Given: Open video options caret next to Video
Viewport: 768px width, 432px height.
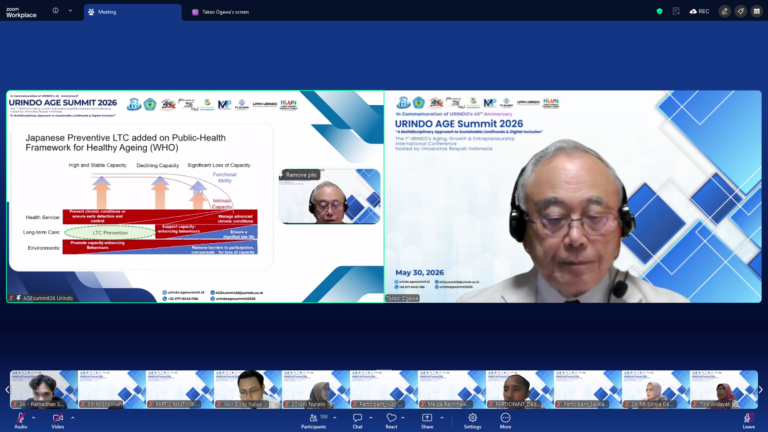Looking at the screenshot, I should [72, 418].
